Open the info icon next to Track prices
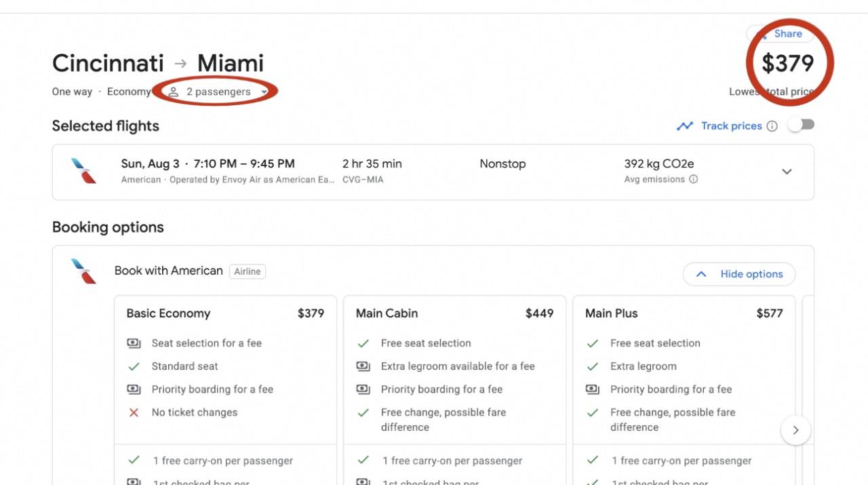Viewport: 868px width, 485px height. click(x=773, y=125)
